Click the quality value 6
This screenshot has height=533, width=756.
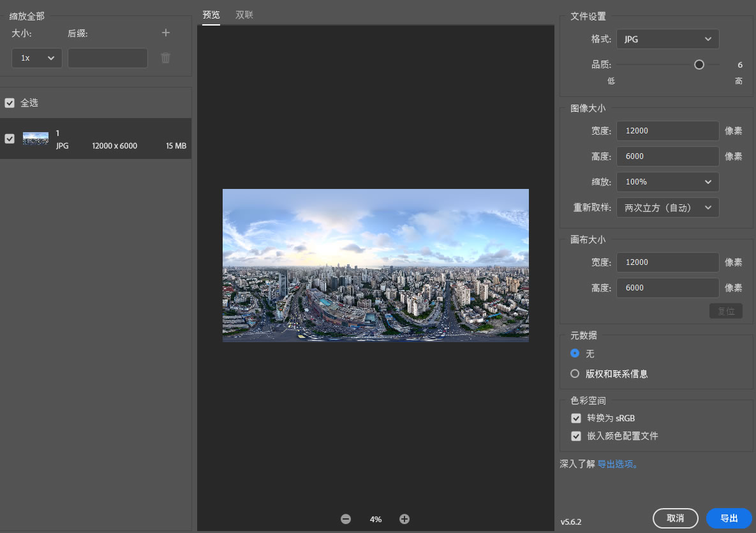point(740,64)
